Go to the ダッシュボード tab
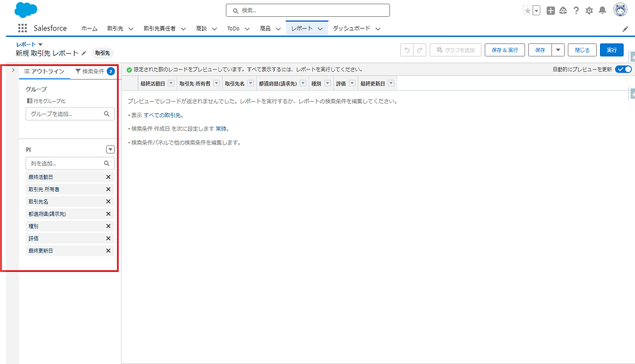Screen dimensions: 635x364 point(351,28)
